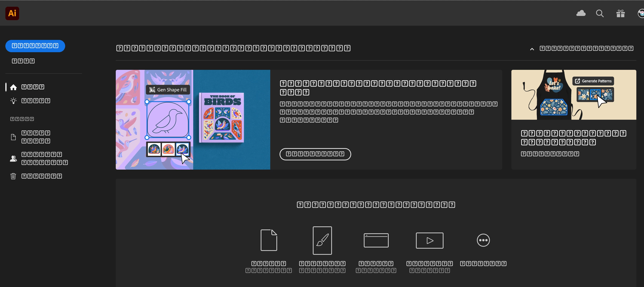644x287 pixels.
Task: Open the people Shared with you icon
Action: pos(13,158)
